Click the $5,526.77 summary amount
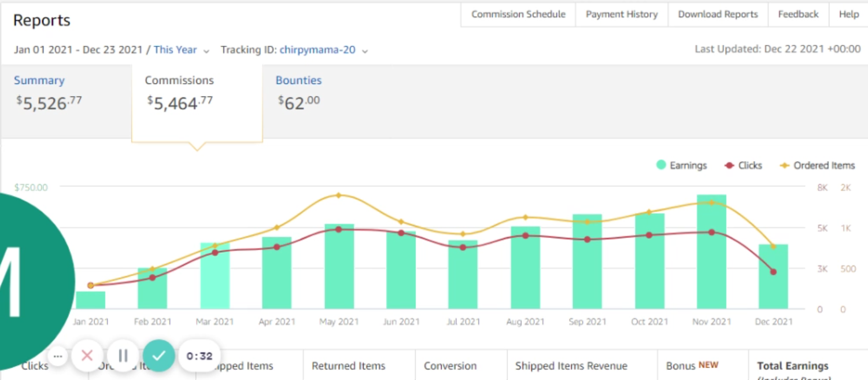 tap(49, 103)
